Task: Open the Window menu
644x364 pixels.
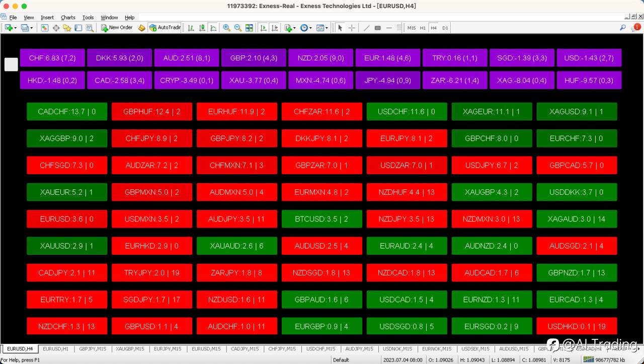Action: click(109, 18)
